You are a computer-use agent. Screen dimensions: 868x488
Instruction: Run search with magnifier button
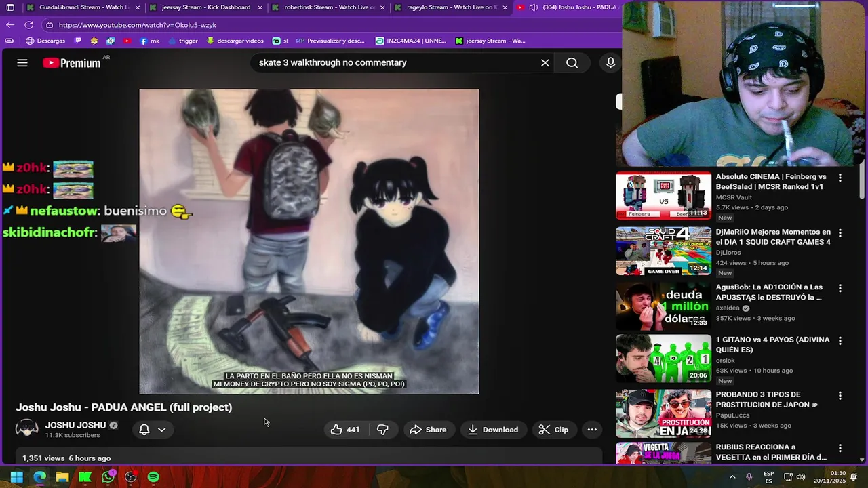[x=572, y=63]
